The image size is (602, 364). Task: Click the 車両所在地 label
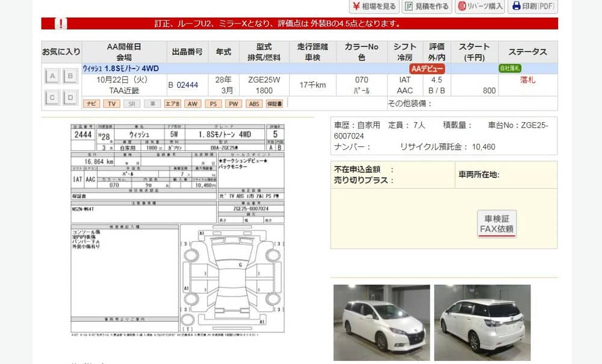click(x=479, y=174)
